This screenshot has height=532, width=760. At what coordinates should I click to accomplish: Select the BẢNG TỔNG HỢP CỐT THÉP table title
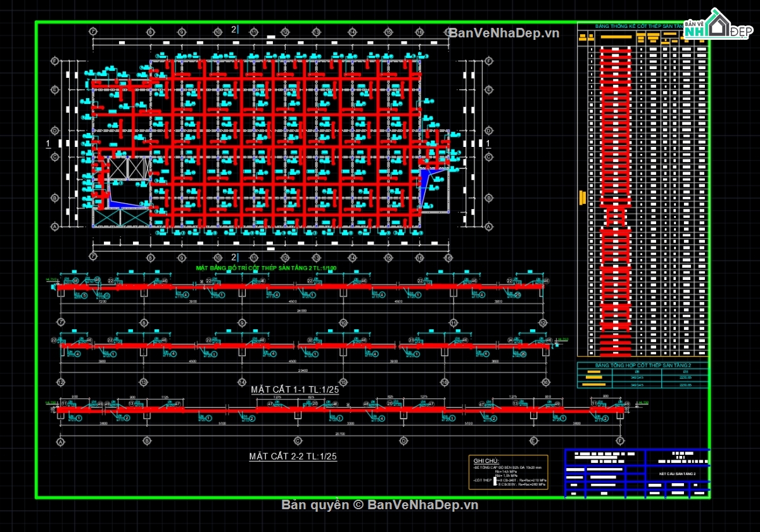click(x=642, y=365)
